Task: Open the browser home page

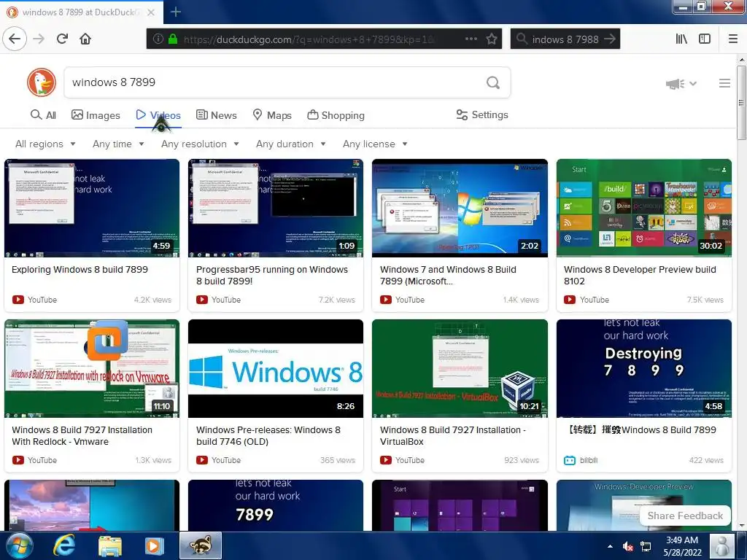Action: (85, 39)
